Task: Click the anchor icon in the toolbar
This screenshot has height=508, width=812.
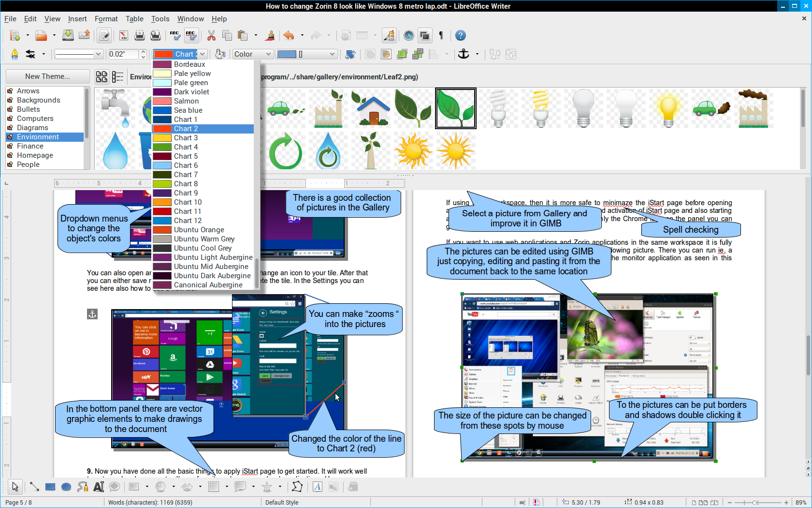Action: (464, 54)
